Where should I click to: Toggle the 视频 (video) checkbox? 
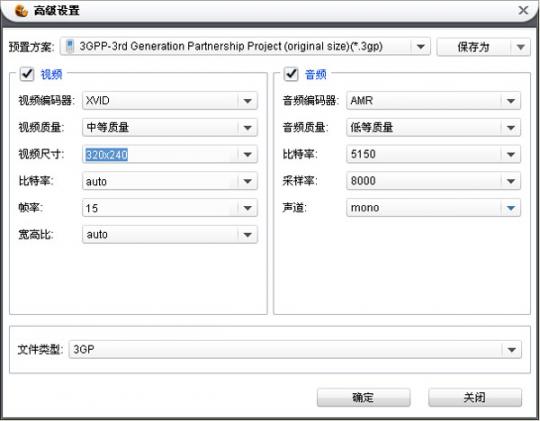27,74
